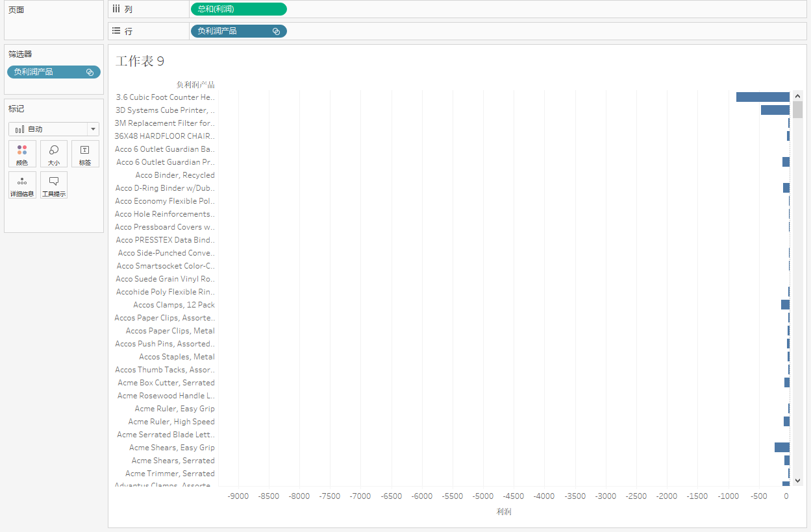
Task: Click the rows shelf icon next to 行
Action: [116, 30]
